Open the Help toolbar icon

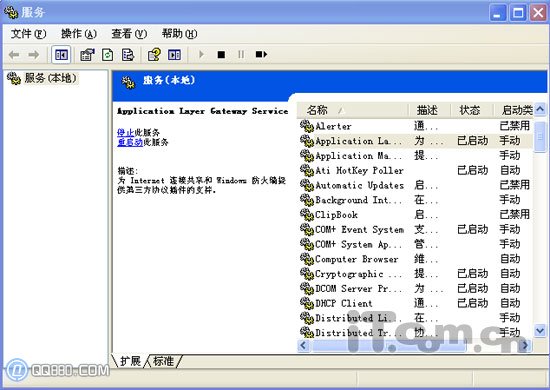(x=154, y=55)
